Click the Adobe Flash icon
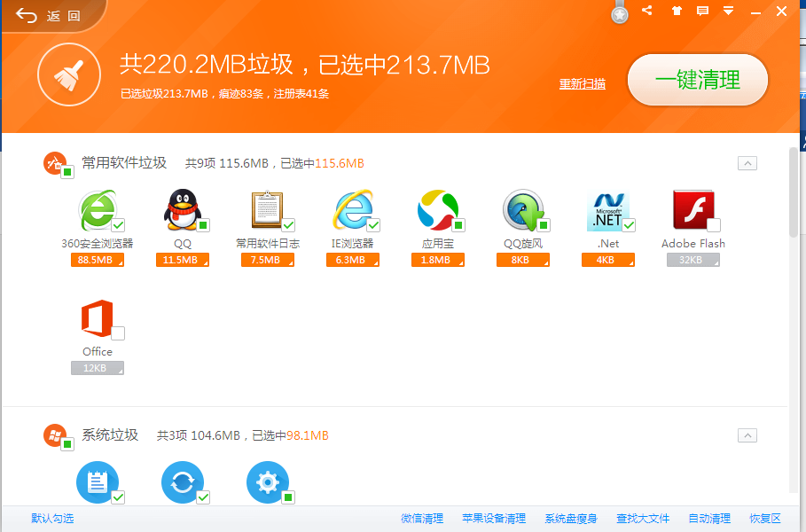This screenshot has height=532, width=806. pyautogui.click(x=693, y=210)
